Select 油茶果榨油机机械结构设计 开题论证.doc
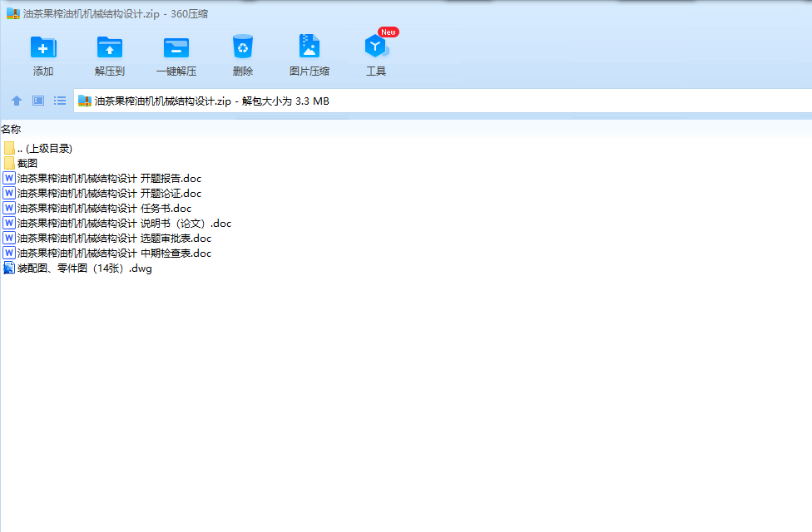The image size is (812, 532). [x=109, y=194]
